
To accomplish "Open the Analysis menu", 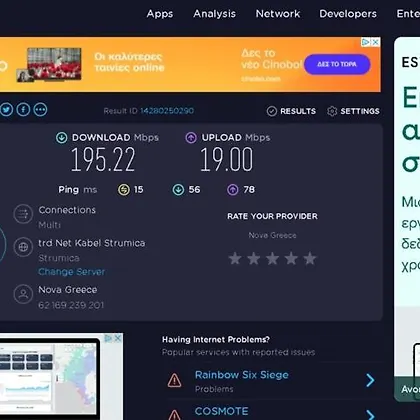I will [x=214, y=14].
